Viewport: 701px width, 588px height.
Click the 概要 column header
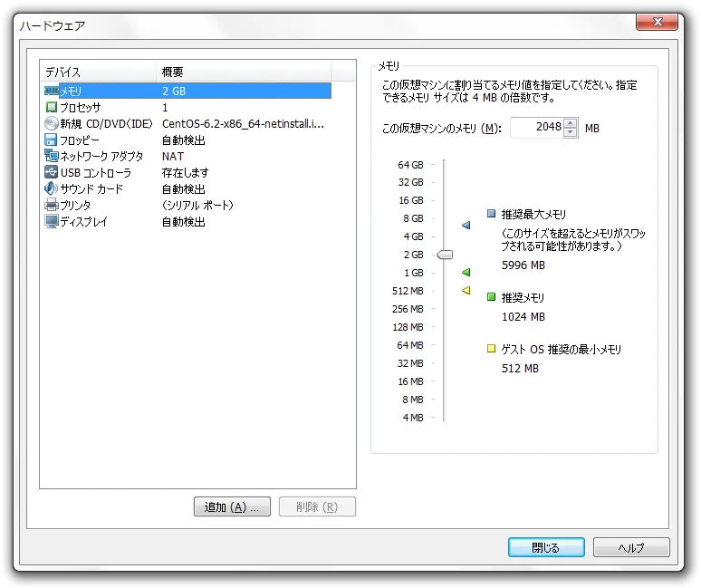click(x=245, y=72)
